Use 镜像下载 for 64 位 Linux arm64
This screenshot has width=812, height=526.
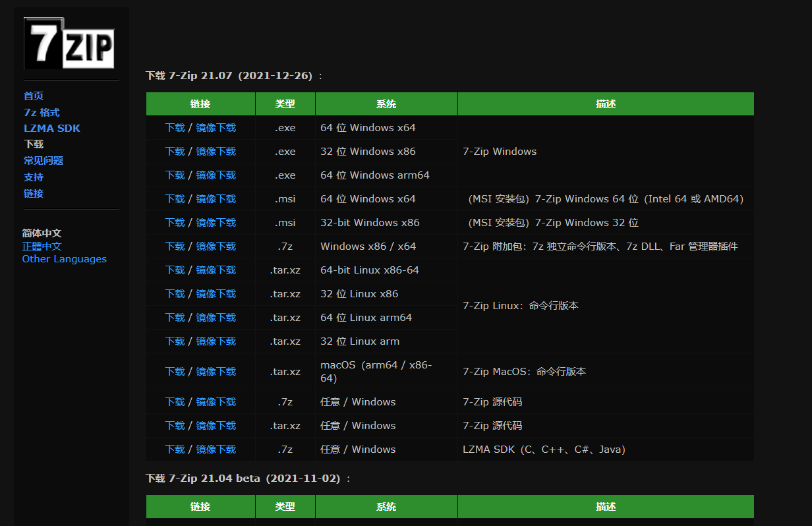[216, 318]
